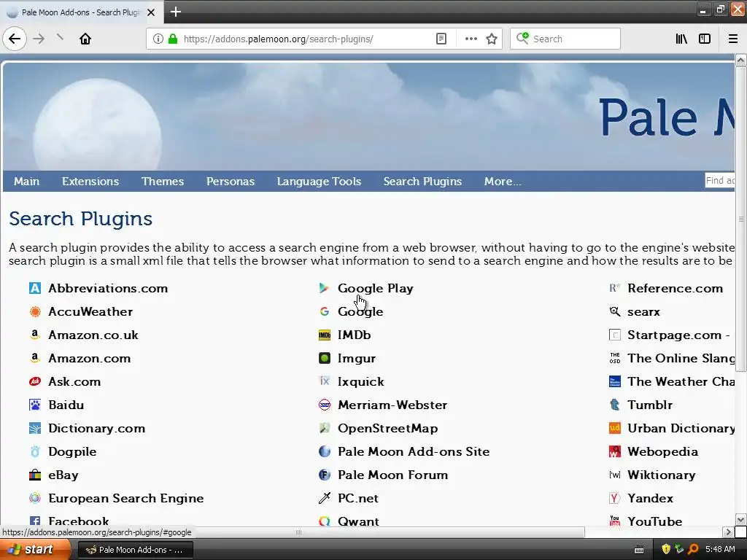Click the green padlock security icon
747x560 pixels.
coord(173,39)
